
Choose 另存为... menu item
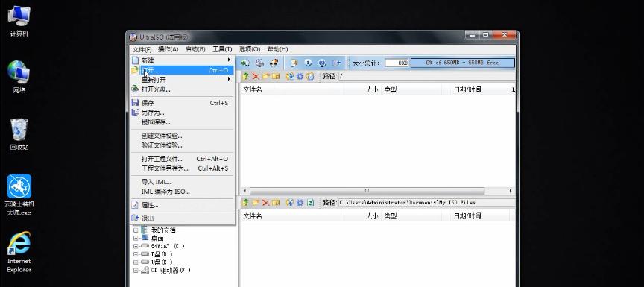[x=182, y=113]
